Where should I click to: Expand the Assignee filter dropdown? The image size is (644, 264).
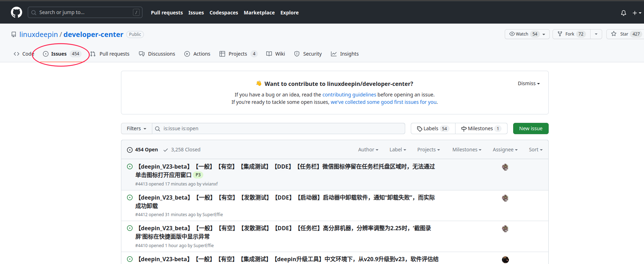click(505, 150)
